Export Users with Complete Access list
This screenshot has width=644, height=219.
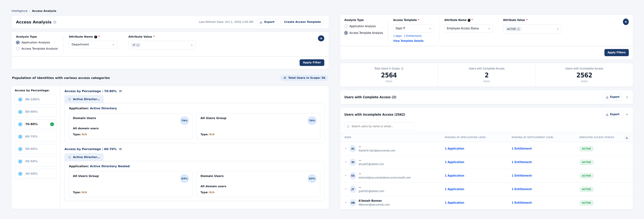(x=612, y=97)
